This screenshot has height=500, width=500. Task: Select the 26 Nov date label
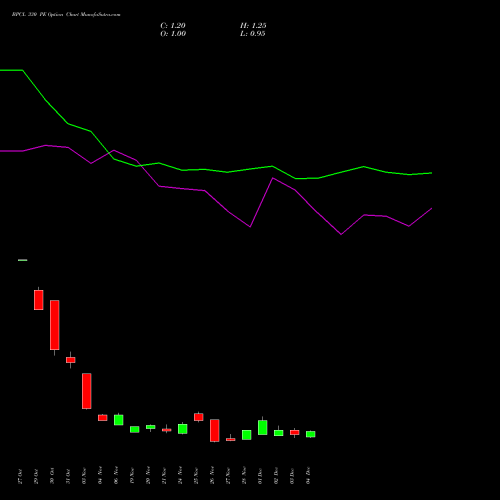tap(212, 476)
